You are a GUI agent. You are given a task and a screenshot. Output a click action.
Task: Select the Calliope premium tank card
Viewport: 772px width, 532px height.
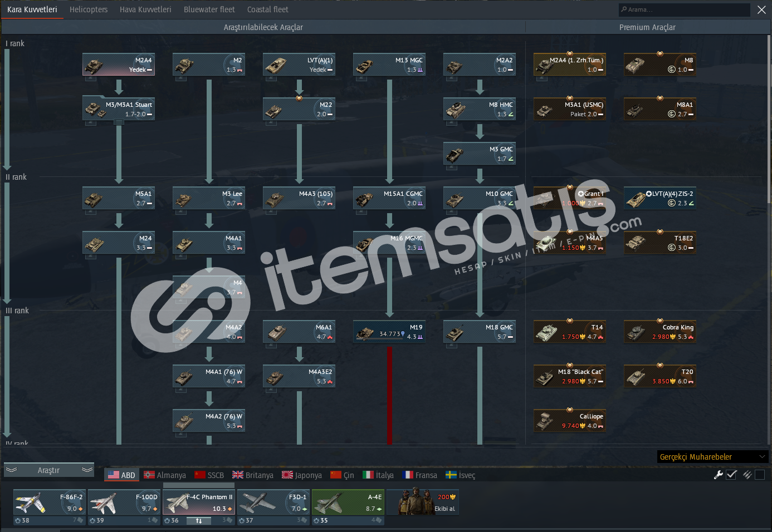click(570, 421)
